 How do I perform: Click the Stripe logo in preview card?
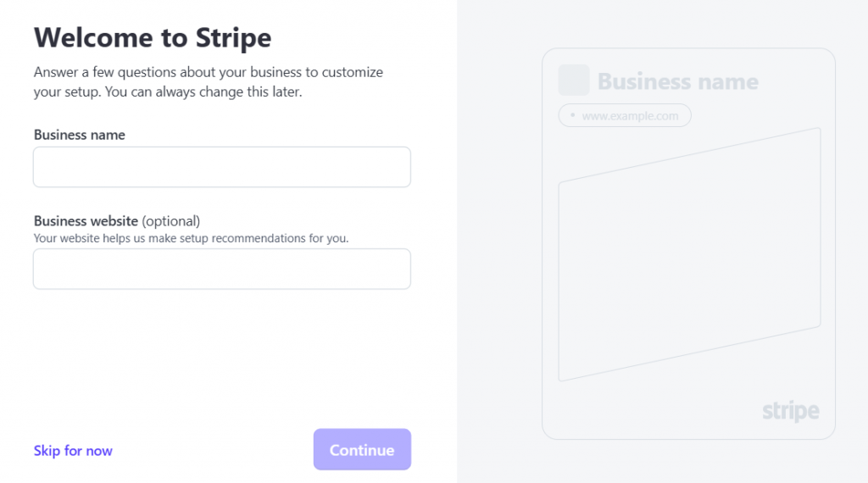(790, 412)
